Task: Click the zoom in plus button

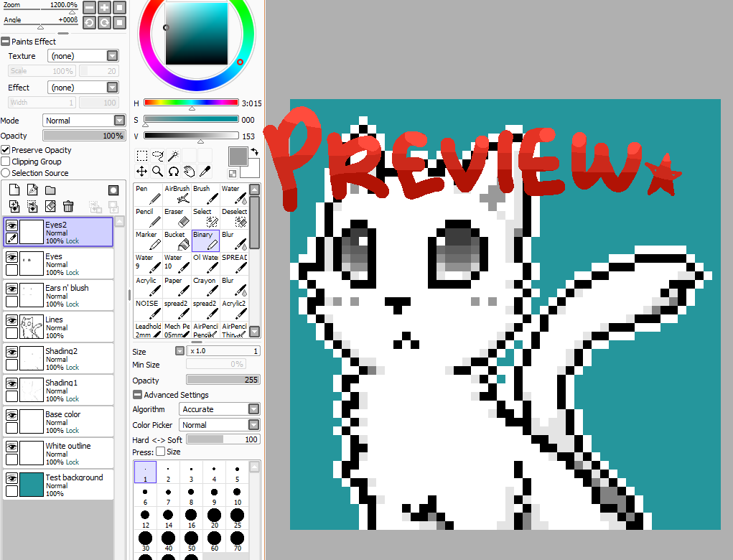Action: click(104, 7)
